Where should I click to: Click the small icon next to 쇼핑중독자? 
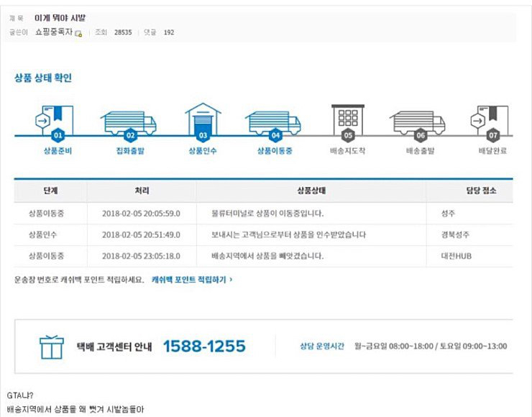pyautogui.click(x=78, y=33)
